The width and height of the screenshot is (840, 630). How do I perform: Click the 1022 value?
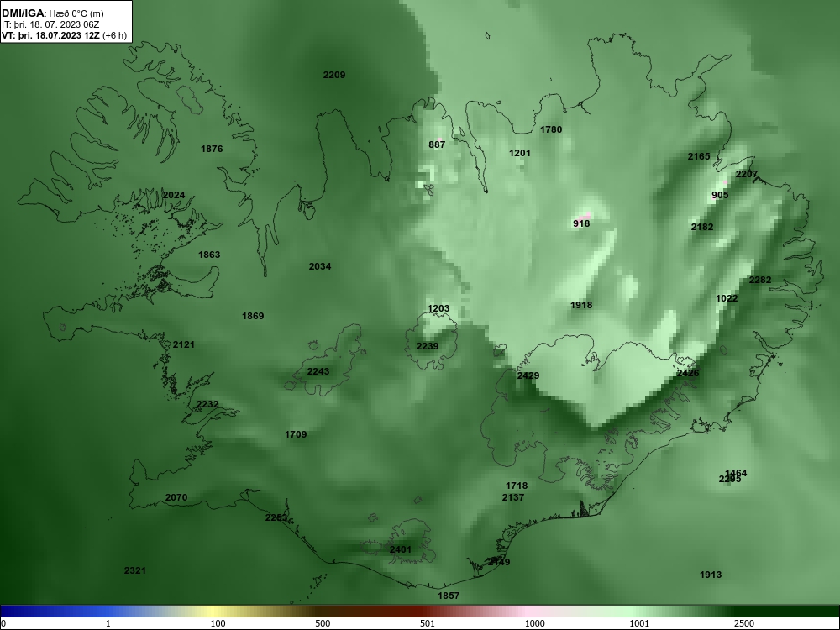pyautogui.click(x=727, y=298)
